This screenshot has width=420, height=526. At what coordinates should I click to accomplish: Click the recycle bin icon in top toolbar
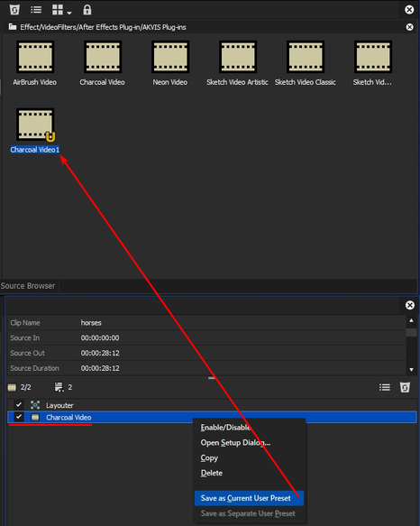point(14,10)
